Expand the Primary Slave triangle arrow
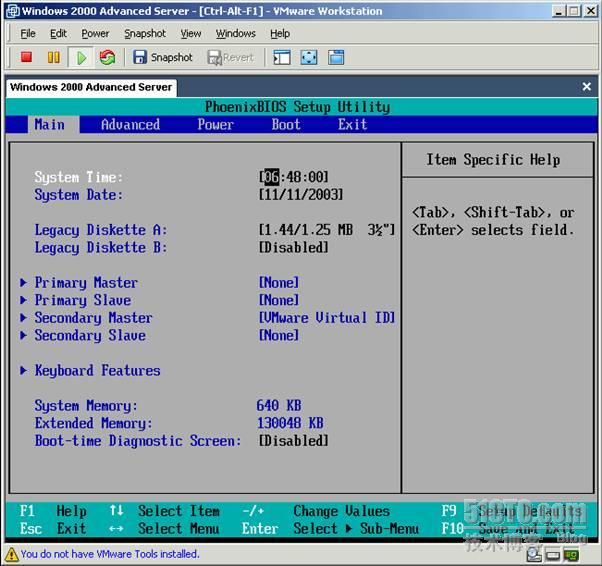 tap(23, 300)
